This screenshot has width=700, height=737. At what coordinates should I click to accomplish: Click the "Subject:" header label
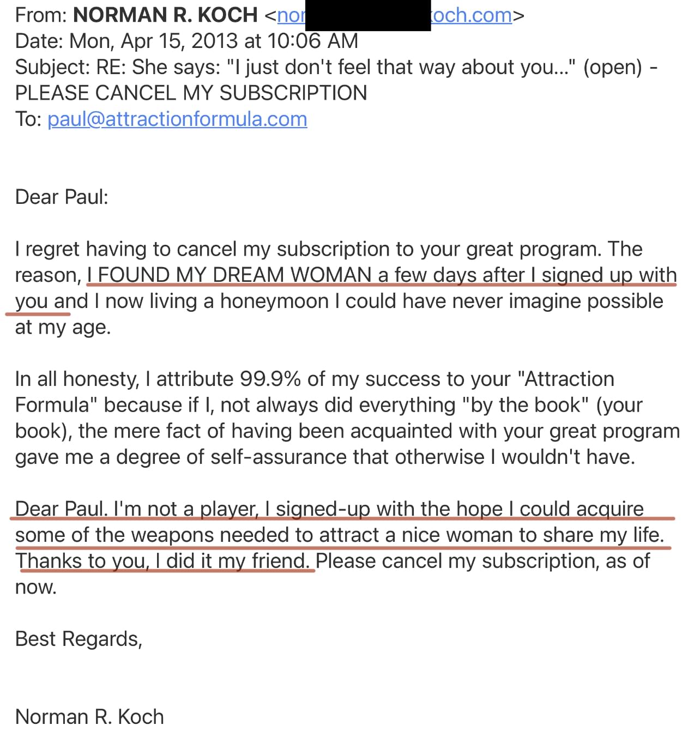(x=53, y=67)
